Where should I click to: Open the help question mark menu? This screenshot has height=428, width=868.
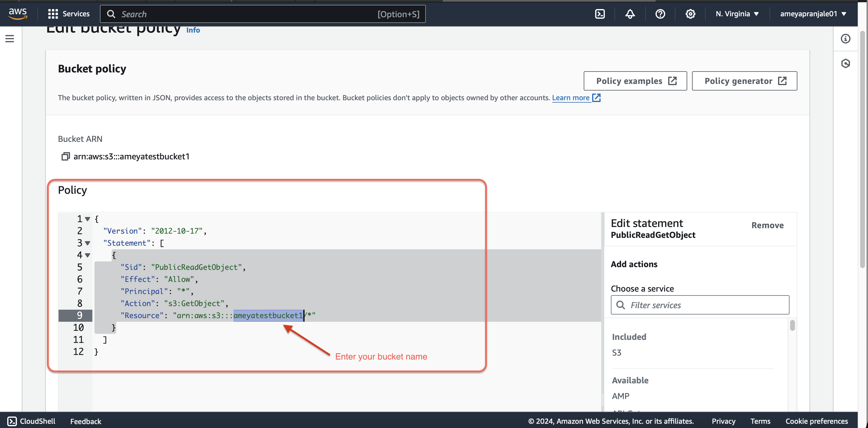(660, 14)
